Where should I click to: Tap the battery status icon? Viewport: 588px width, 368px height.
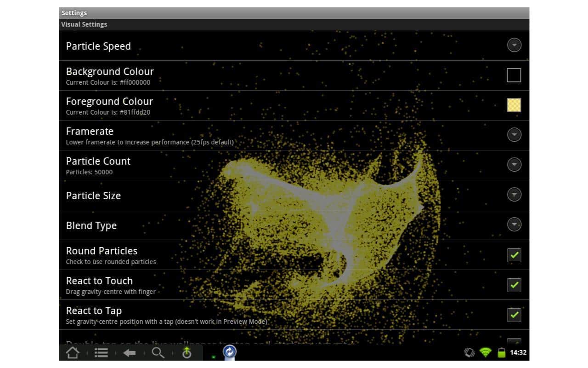[501, 353]
